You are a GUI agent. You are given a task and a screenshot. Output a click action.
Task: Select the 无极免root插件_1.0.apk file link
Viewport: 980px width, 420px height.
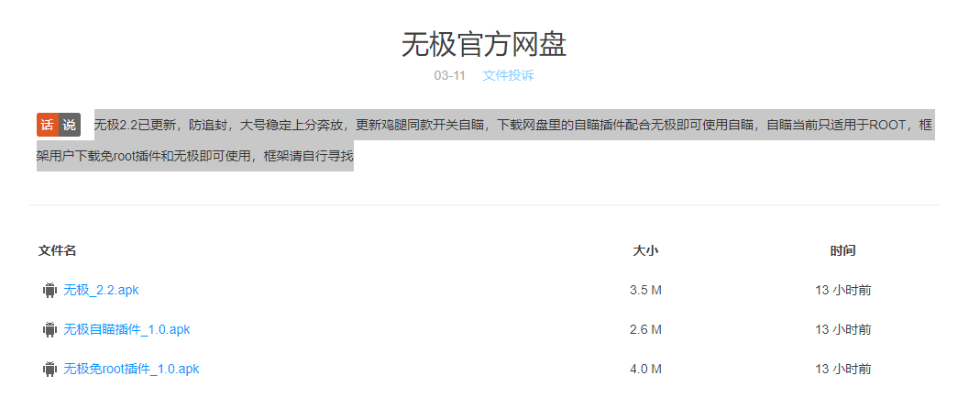pyautogui.click(x=131, y=369)
